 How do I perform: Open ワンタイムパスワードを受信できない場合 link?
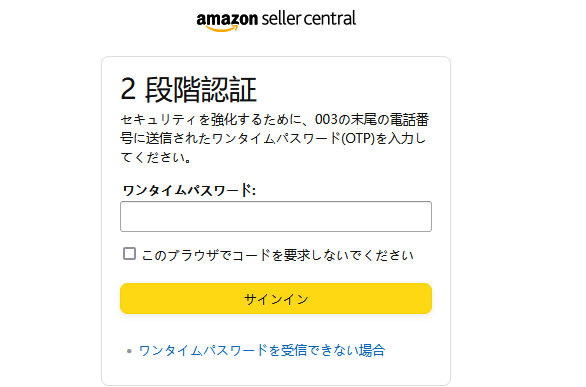262,350
